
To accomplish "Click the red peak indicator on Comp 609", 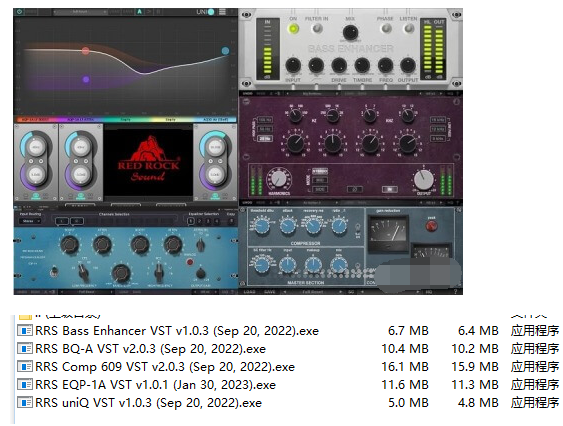I will pyautogui.click(x=431, y=226).
